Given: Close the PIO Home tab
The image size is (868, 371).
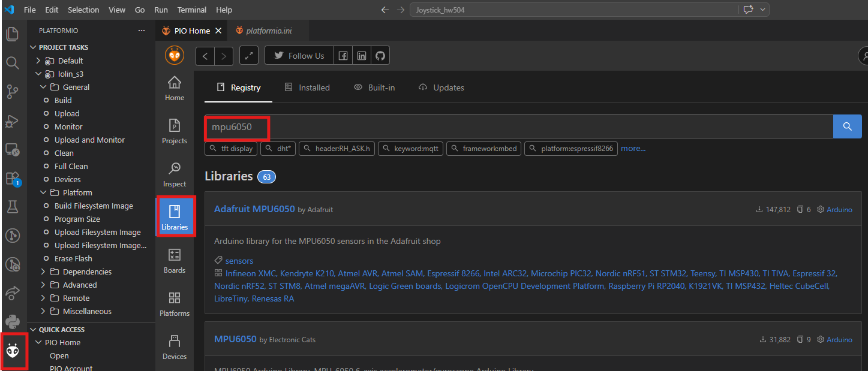Looking at the screenshot, I should 218,31.
